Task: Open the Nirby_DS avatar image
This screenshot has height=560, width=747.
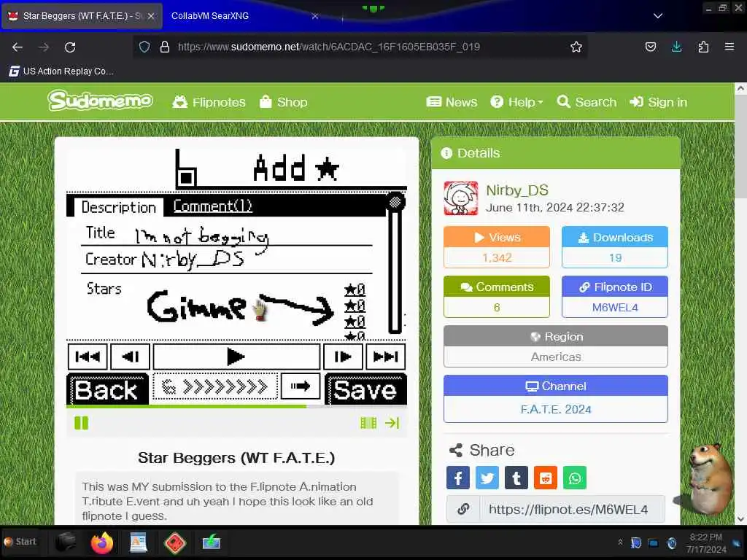Action: click(461, 198)
